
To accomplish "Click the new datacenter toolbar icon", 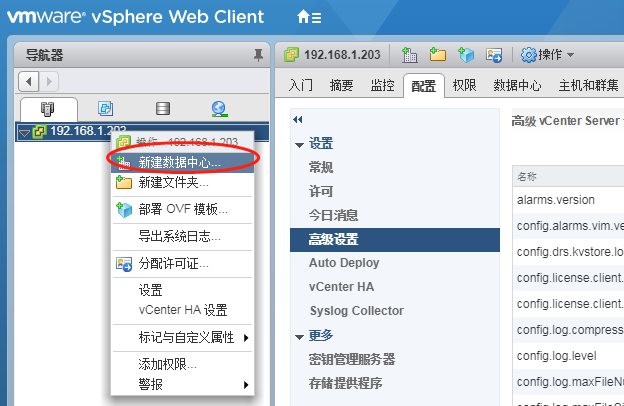I will click(x=409, y=55).
